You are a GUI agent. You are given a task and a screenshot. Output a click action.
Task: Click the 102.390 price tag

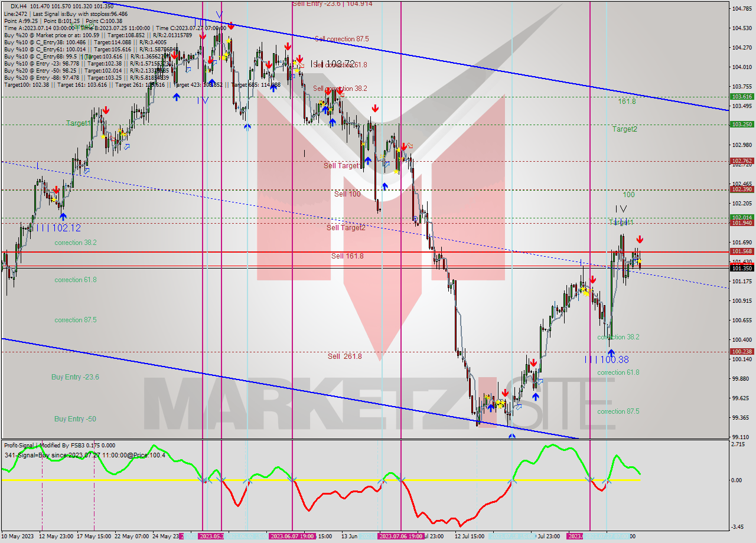742,189
